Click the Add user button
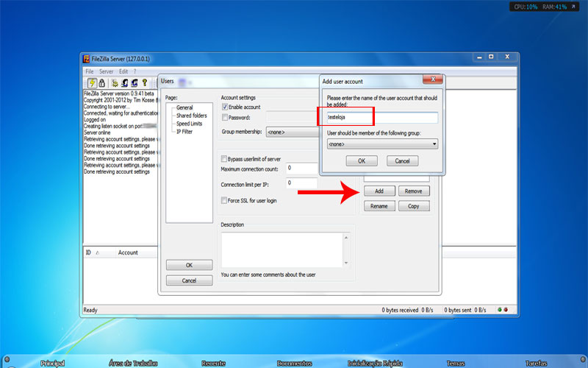Viewport: 588px width, 368px height. point(379,191)
